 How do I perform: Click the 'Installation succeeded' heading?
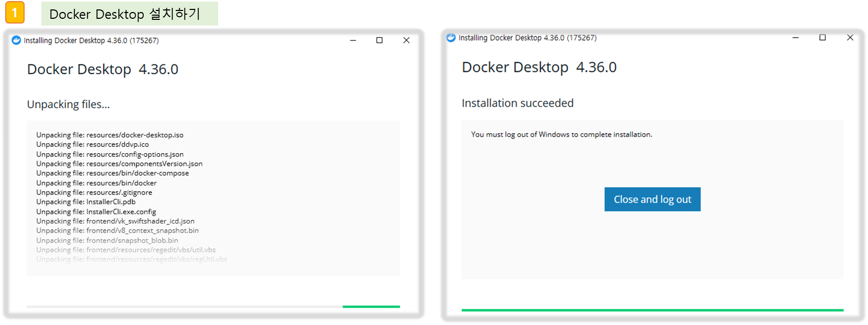point(517,103)
